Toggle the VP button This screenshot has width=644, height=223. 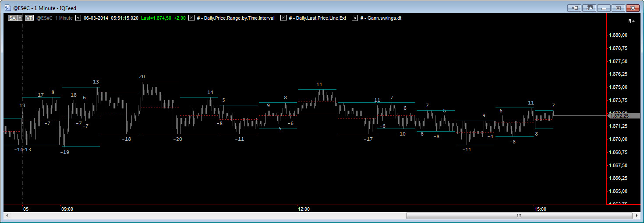(x=29, y=18)
